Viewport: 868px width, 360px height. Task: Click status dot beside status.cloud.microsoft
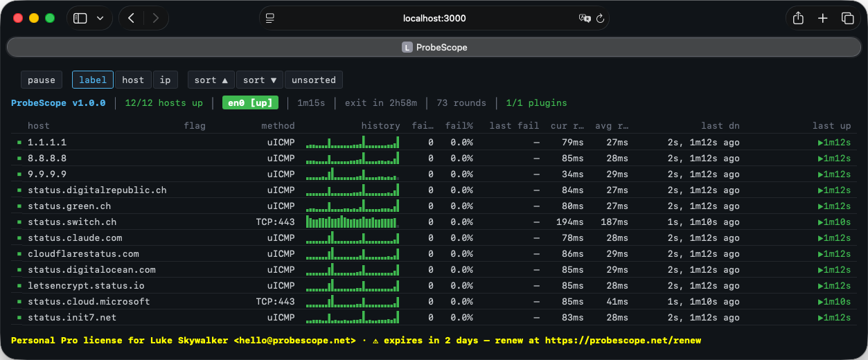tap(20, 302)
